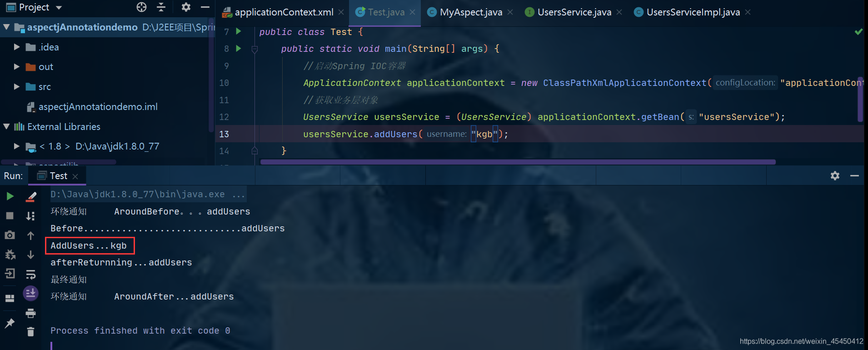This screenshot has height=350, width=868.
Task: Fold the main method at line 8
Action: (254, 49)
